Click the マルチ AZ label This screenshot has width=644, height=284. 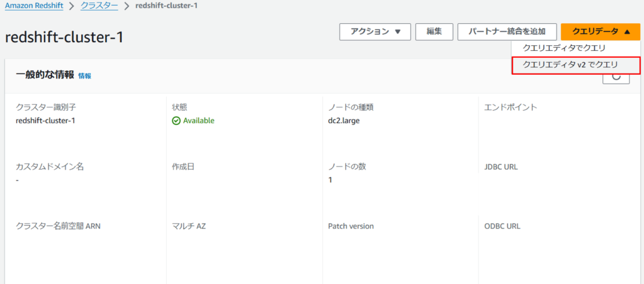pyautogui.click(x=189, y=226)
